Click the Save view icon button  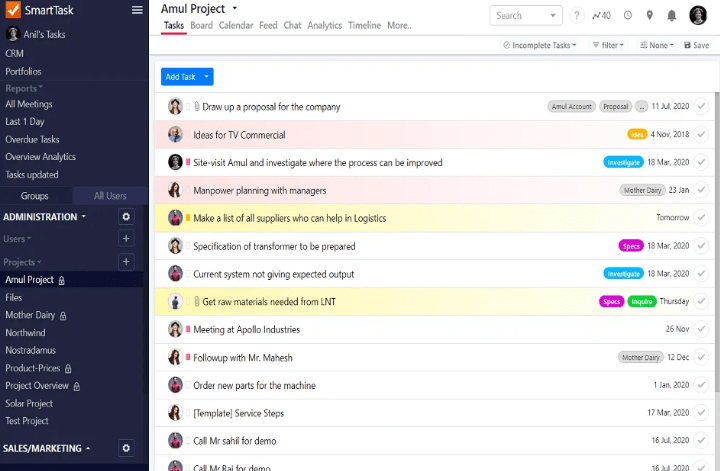(696, 45)
